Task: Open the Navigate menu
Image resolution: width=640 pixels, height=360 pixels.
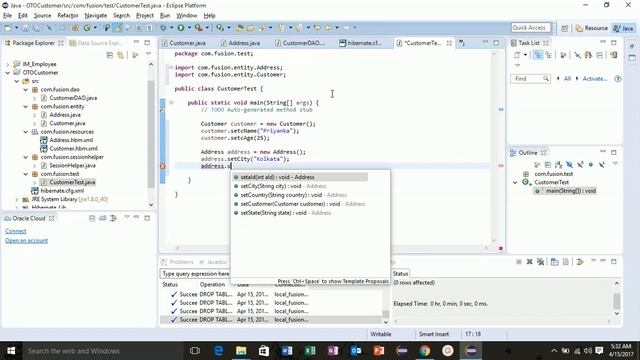Action: pyautogui.click(x=96, y=16)
